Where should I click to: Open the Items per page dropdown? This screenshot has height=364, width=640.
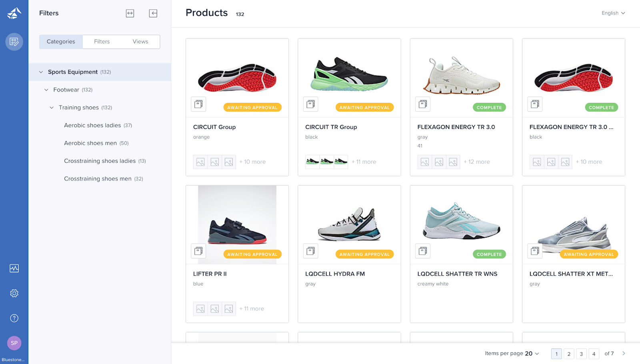pos(532,354)
